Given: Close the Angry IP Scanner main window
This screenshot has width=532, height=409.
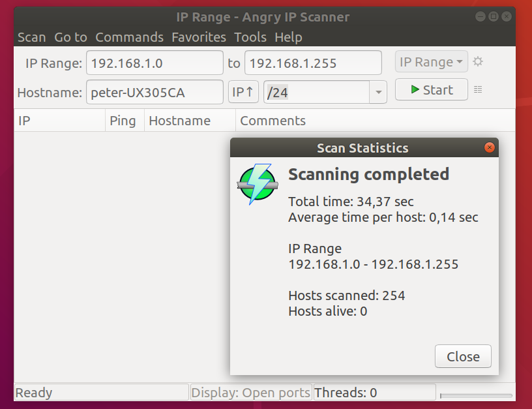Looking at the screenshot, I should tap(506, 16).
